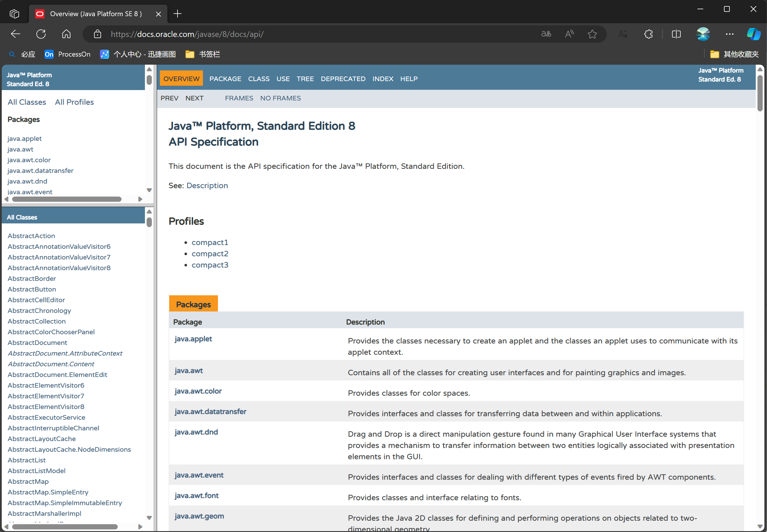
Task: Open the browser extensions puzzle icon
Action: coord(648,34)
